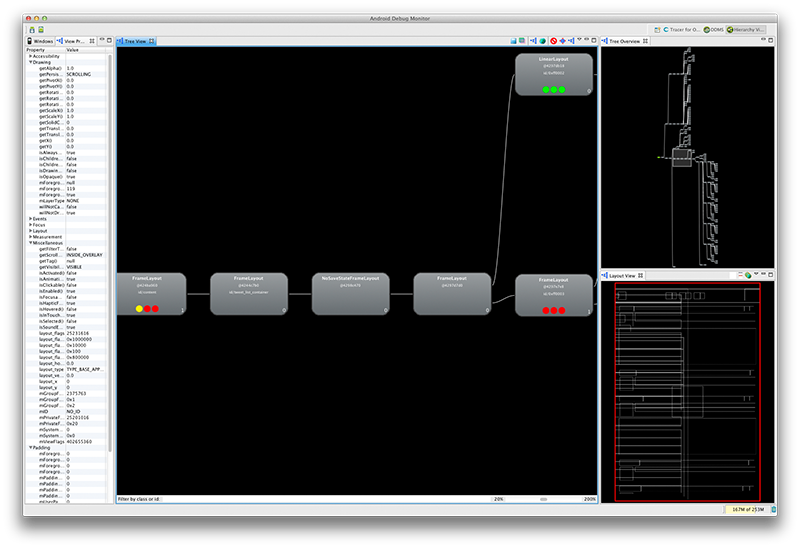
Task: Minimize the Tree Overview panel
Action: [763, 40]
